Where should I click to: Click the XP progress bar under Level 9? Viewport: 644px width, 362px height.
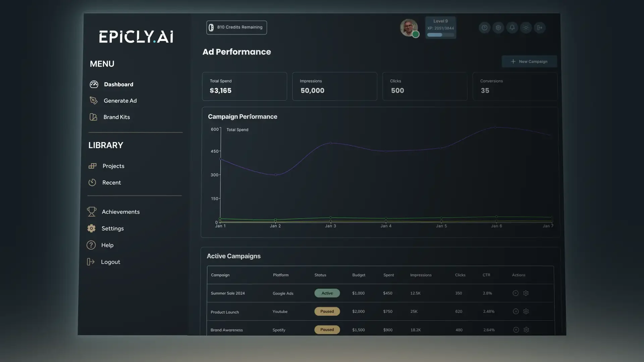tap(440, 35)
